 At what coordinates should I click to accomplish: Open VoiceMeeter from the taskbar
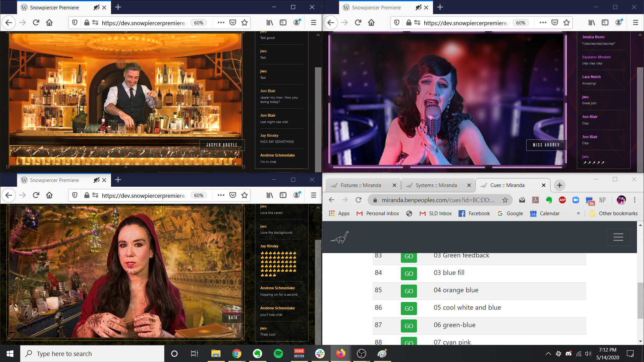pos(299,354)
